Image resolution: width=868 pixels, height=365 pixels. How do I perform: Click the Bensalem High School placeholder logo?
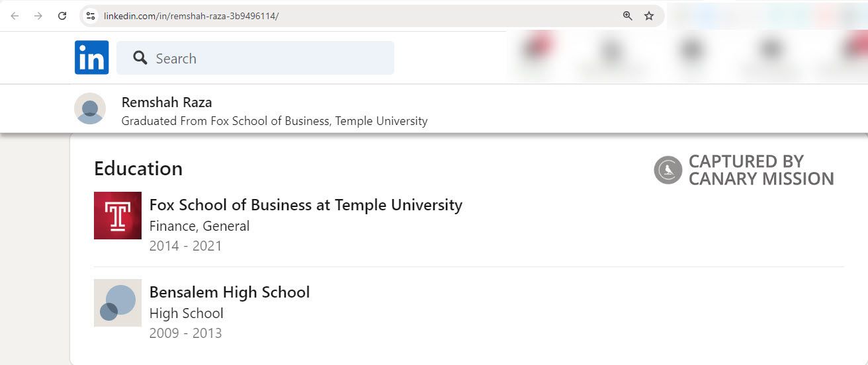[118, 303]
